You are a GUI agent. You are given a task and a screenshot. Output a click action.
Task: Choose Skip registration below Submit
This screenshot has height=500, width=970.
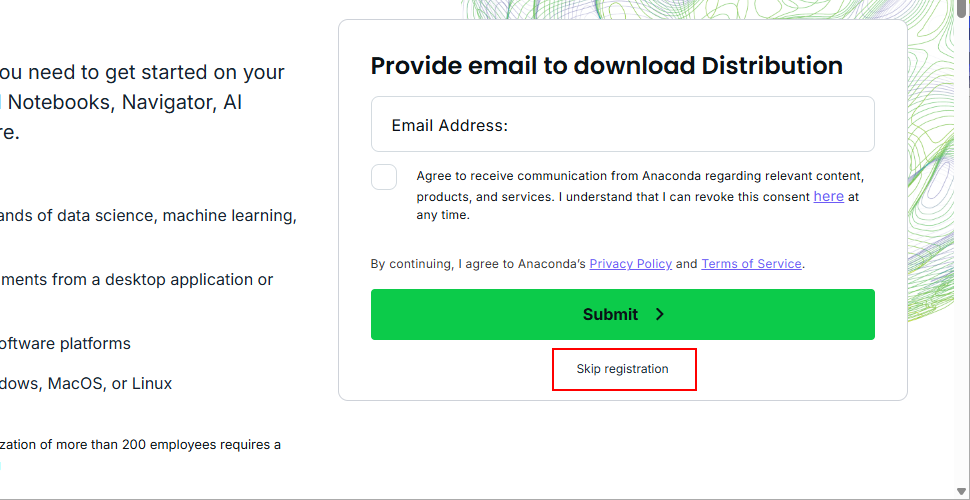click(622, 369)
